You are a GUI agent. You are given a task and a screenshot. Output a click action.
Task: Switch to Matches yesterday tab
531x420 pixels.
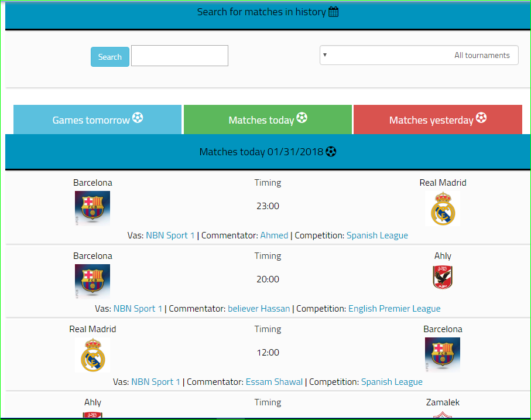click(437, 119)
